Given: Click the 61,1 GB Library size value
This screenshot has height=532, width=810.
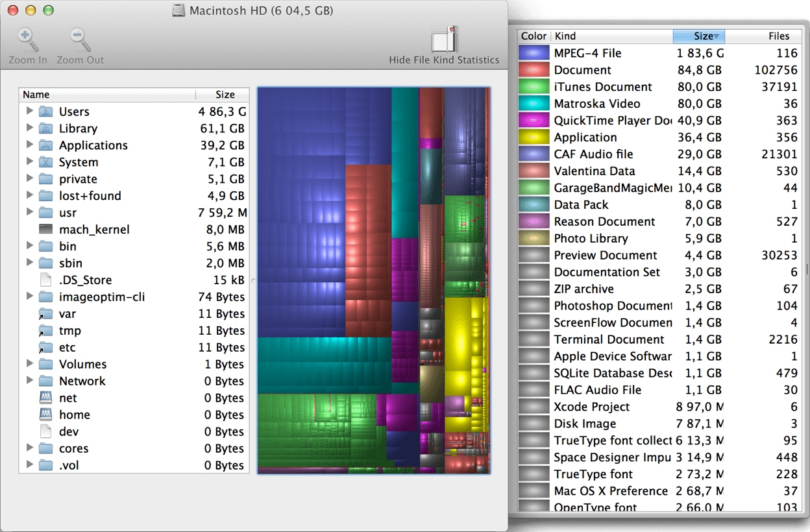Looking at the screenshot, I should [x=223, y=128].
